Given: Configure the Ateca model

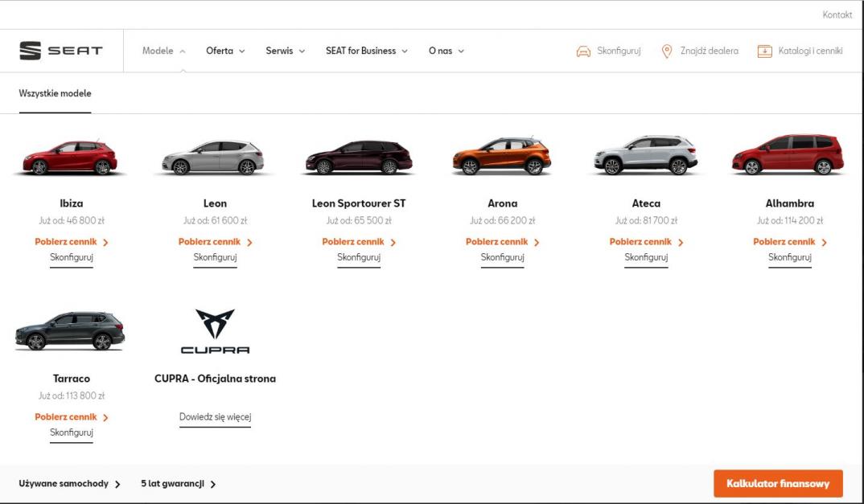Looking at the screenshot, I should click(646, 258).
